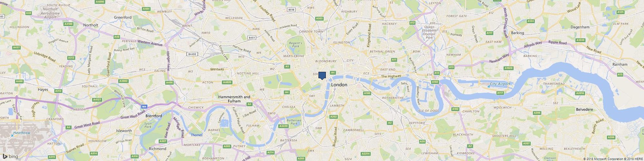Click the Brentford place label
Image resolution: width=644 pixels, height=161 pixels.
click(x=154, y=116)
